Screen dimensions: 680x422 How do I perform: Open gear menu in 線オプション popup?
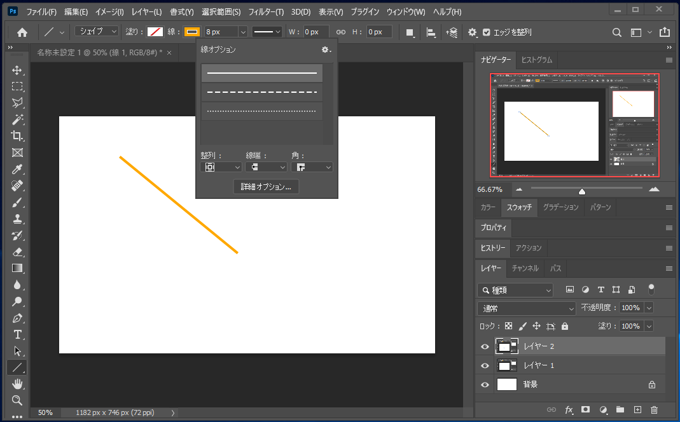coord(326,50)
